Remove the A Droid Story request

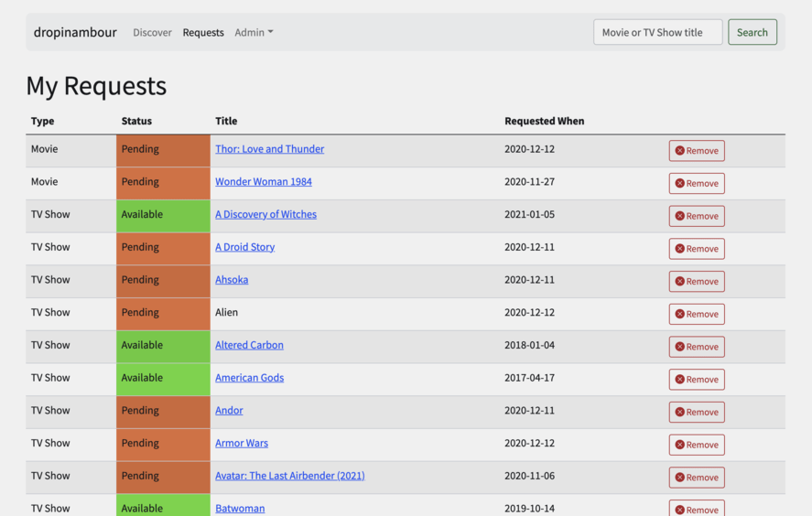(x=697, y=249)
